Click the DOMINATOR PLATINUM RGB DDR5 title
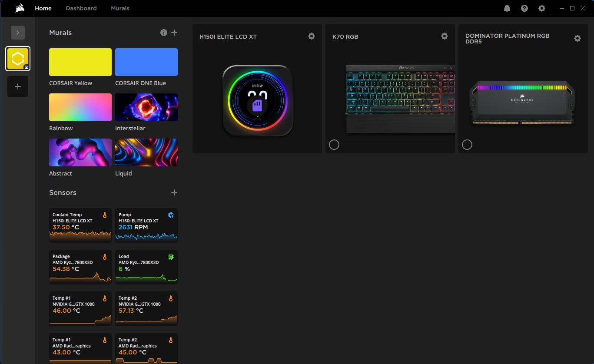Screen dimensions: 594x364 pyautogui.click(x=508, y=39)
